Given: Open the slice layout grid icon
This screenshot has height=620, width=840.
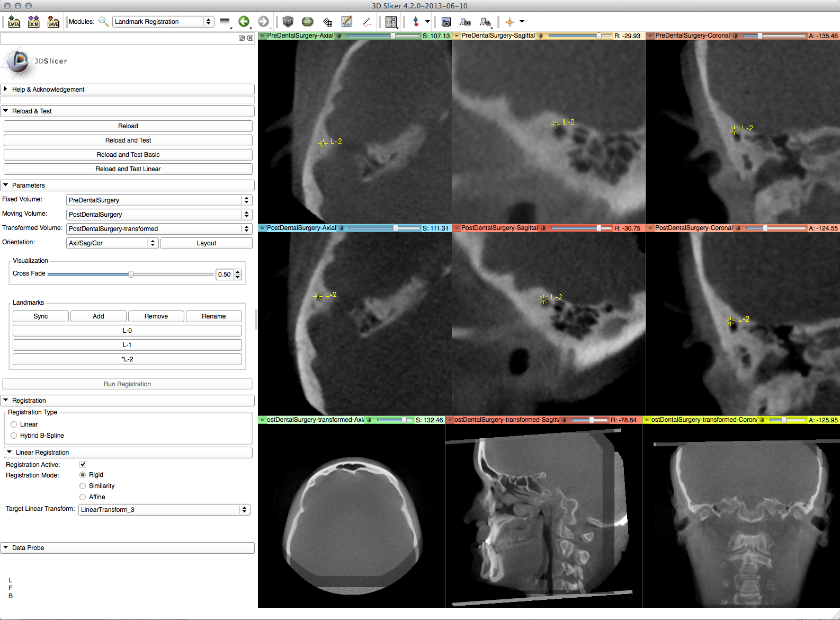Looking at the screenshot, I should tap(391, 22).
